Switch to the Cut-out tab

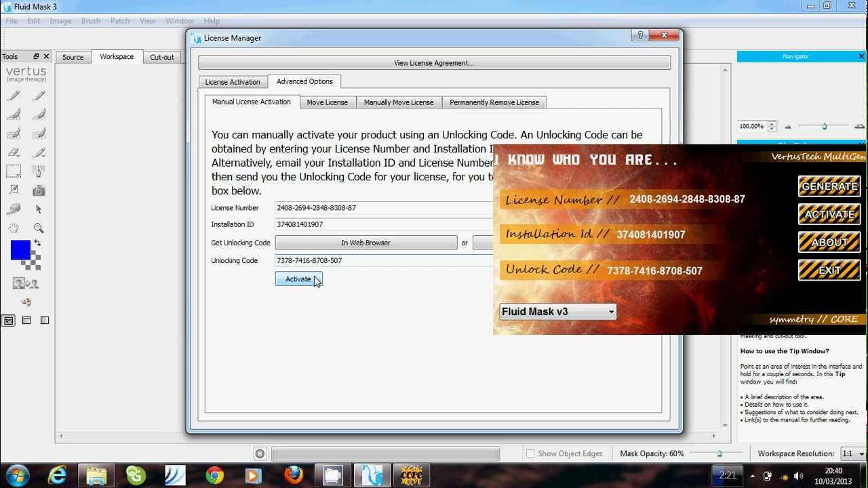pyautogui.click(x=162, y=57)
